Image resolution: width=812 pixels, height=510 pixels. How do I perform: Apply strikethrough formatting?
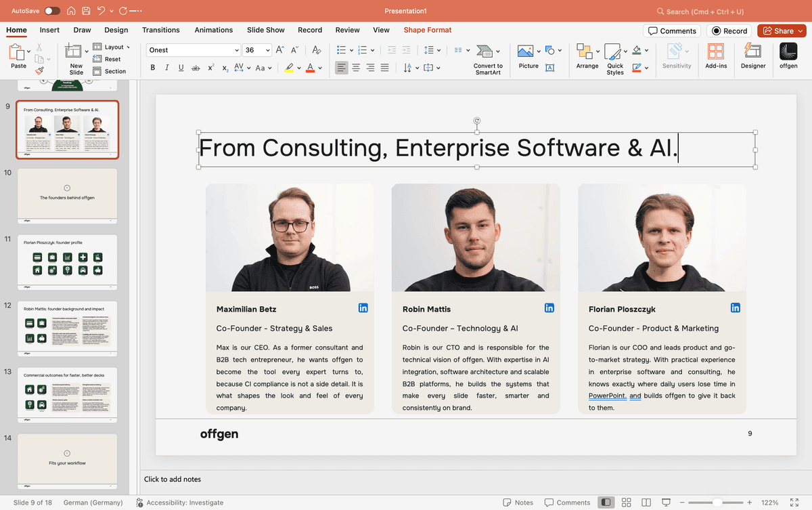(x=196, y=68)
